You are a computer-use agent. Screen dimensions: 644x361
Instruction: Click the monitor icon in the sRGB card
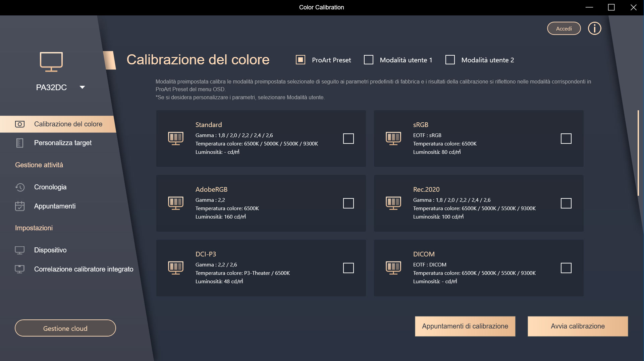click(393, 138)
